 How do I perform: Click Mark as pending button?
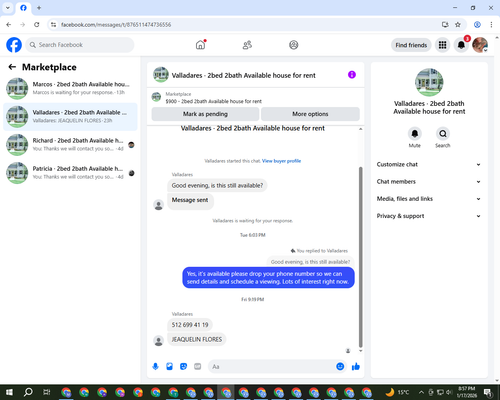tap(205, 114)
